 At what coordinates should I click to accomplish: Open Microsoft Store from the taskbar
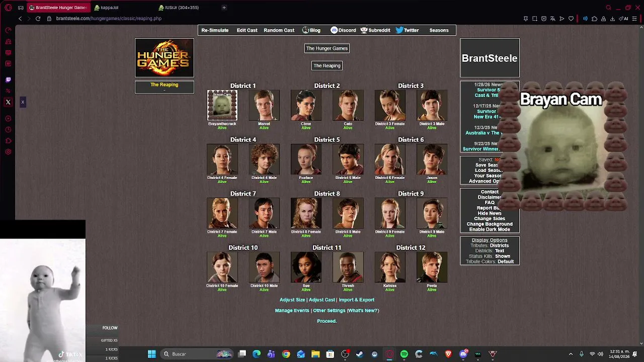[330, 354]
